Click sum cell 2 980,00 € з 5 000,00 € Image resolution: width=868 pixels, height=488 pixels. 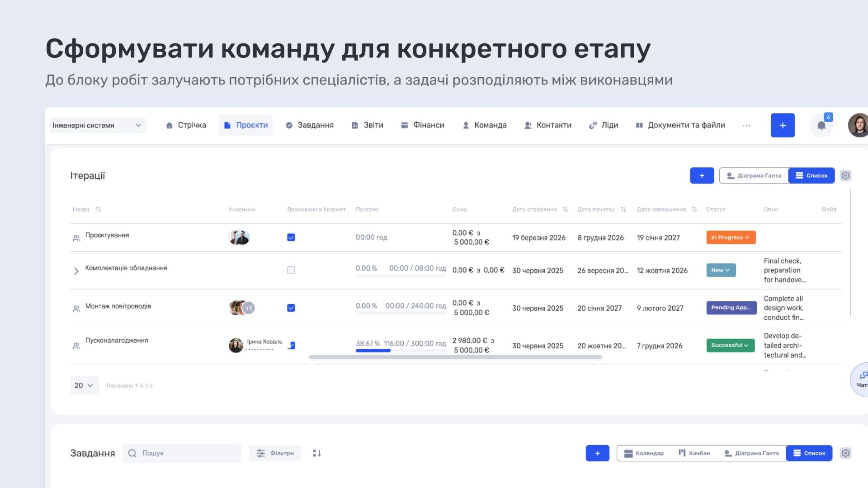[473, 346]
